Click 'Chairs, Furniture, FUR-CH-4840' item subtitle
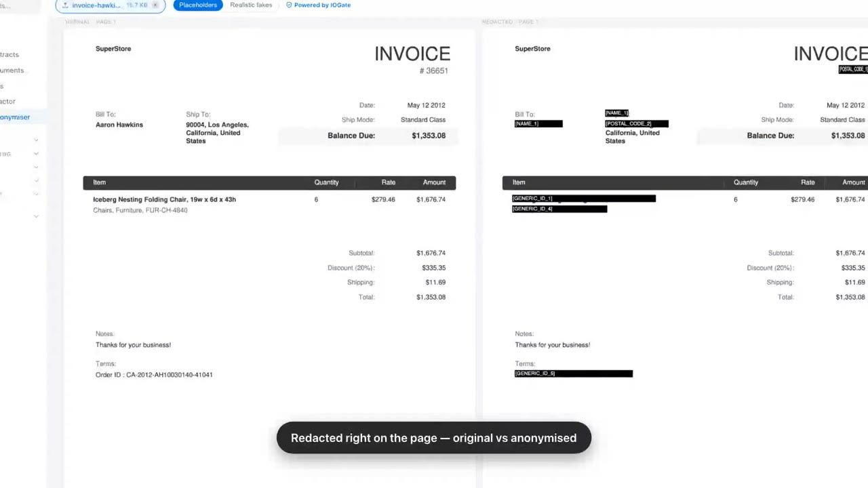Viewport: 868px width, 488px height. (140, 211)
